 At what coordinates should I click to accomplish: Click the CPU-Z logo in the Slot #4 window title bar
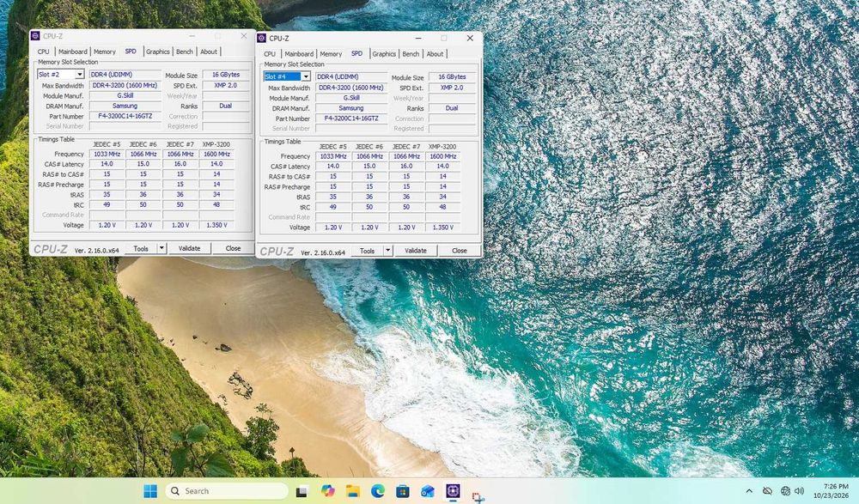262,39
